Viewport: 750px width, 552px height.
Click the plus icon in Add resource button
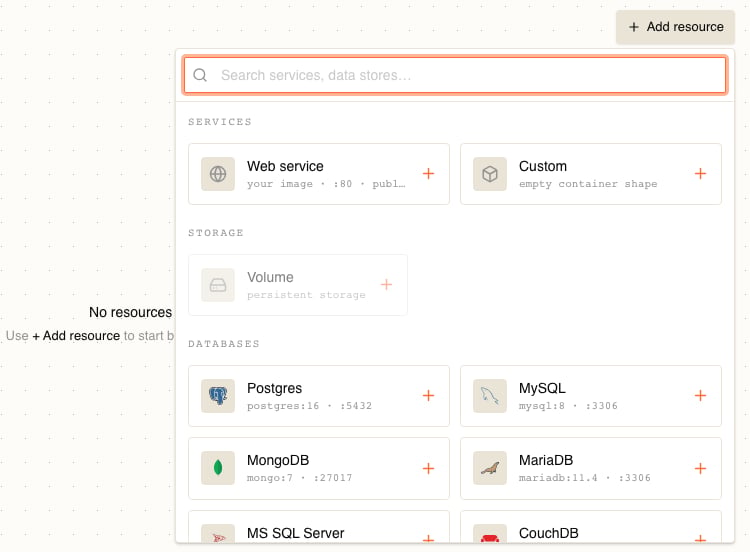[634, 27]
